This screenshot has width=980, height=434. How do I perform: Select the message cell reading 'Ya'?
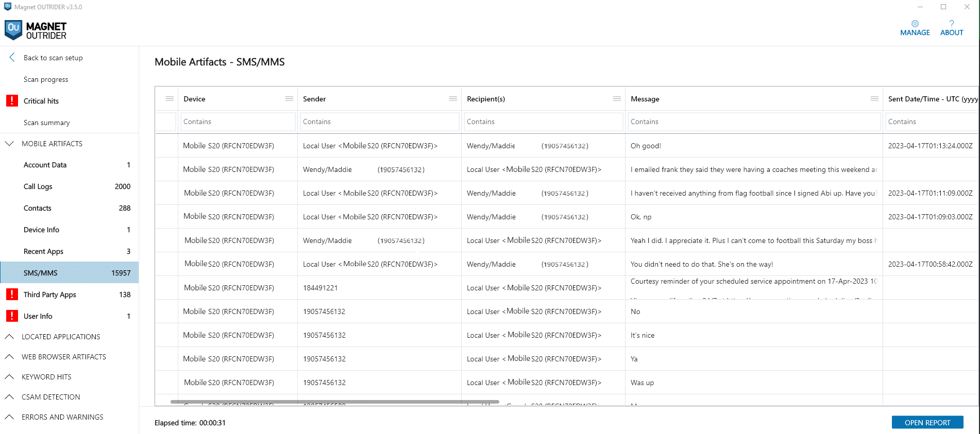click(754, 359)
